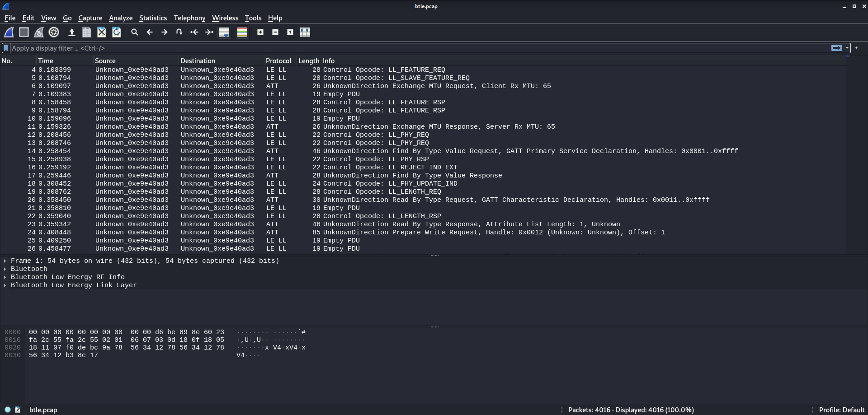
Task: Open capture file properties status icon
Action: click(18, 410)
